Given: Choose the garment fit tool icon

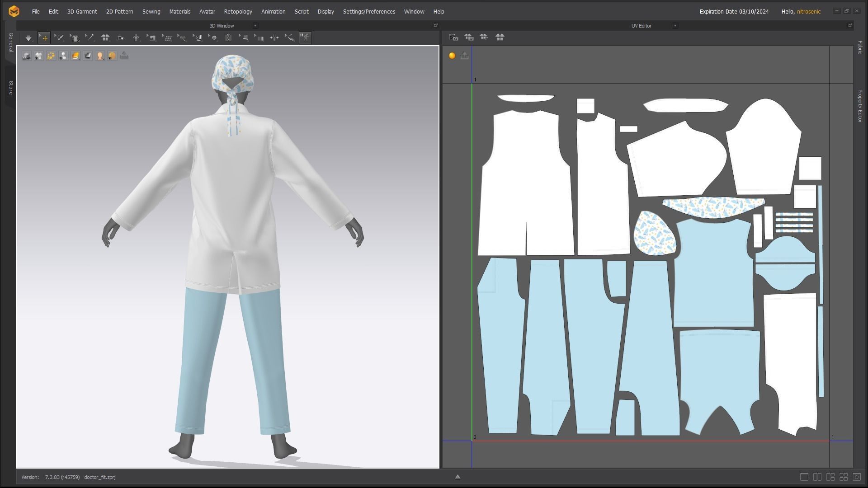Looking at the screenshot, I should point(75,38).
